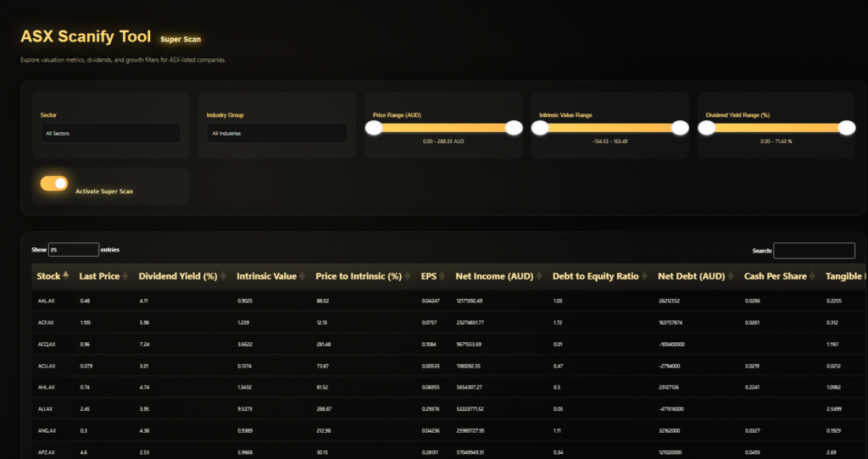Click the Debt to Equity Ratio sort arrows
The image size is (868, 459).
point(644,276)
